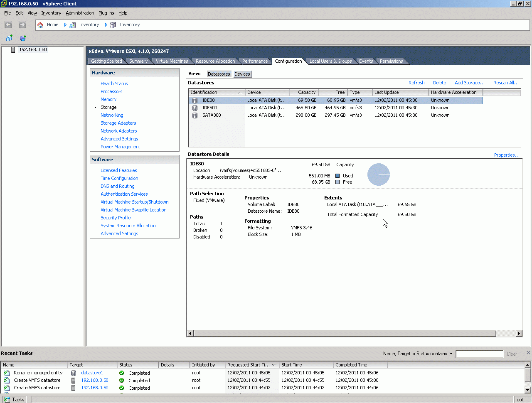
Task: Click the dark blue Used legend swatch
Action: click(337, 176)
